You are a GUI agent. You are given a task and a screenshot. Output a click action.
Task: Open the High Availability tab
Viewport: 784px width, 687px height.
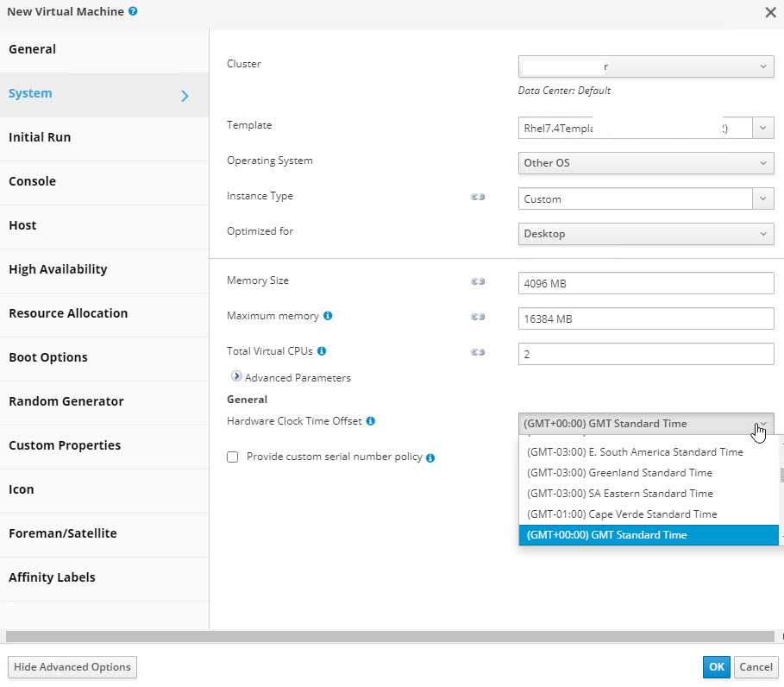(58, 269)
